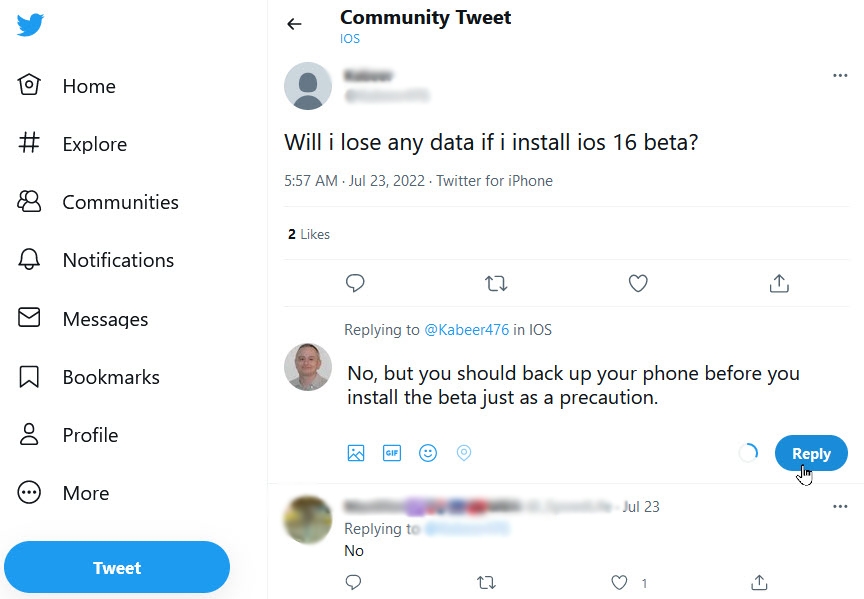Click the emoji picker icon
This screenshot has width=864, height=599.
click(428, 452)
